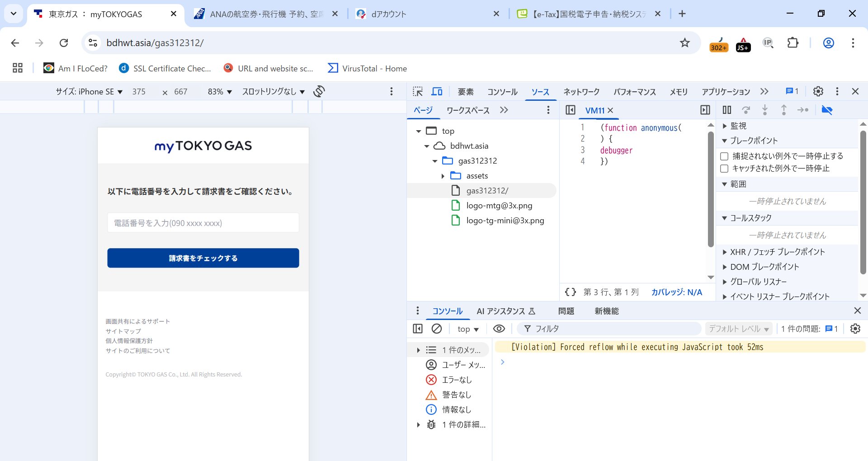Enable pause on uncaught exceptions checkbox
The image size is (868, 461).
click(x=724, y=156)
